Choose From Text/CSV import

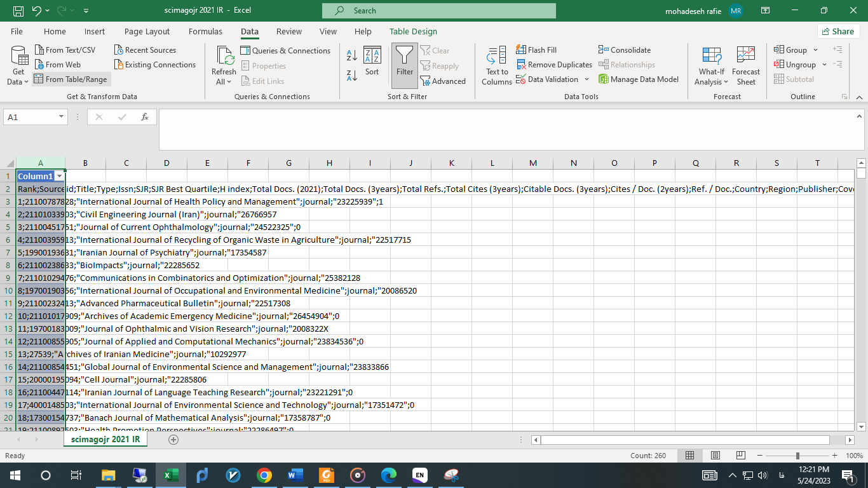65,50
